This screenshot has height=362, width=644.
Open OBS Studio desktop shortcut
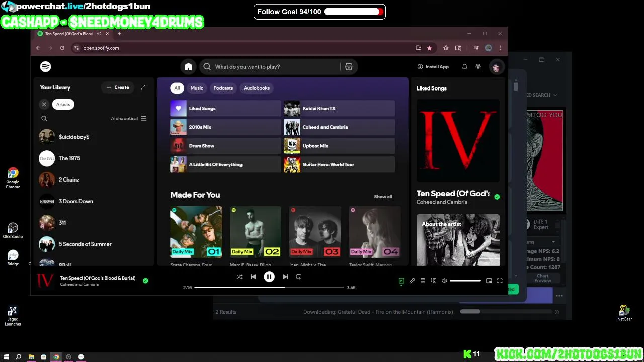[13, 231]
